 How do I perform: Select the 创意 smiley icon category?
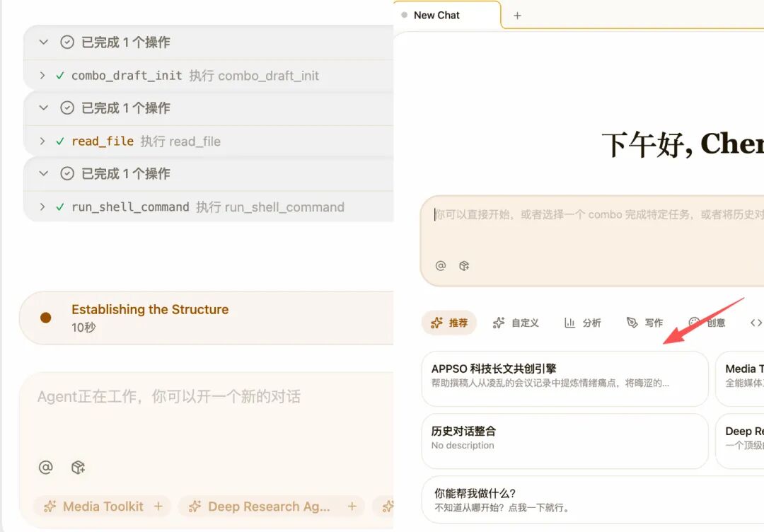tap(695, 323)
